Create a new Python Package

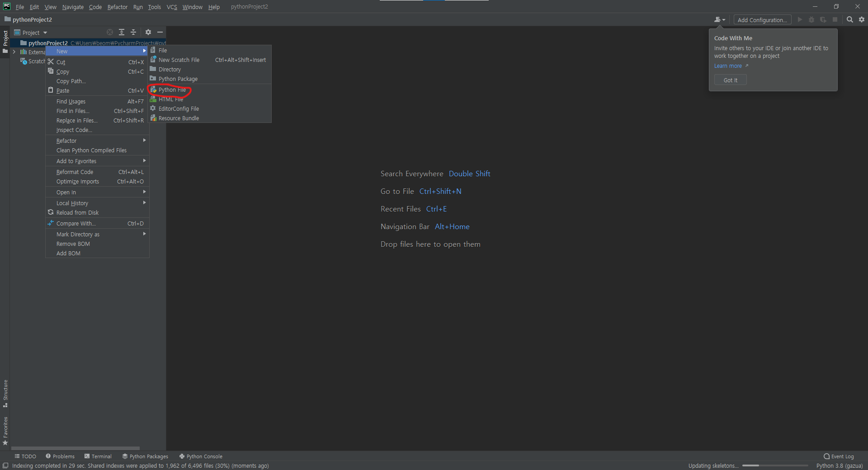click(x=210, y=79)
